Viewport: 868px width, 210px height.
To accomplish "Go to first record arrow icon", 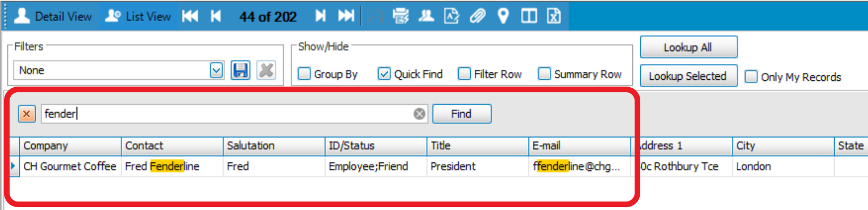I will 190,16.
